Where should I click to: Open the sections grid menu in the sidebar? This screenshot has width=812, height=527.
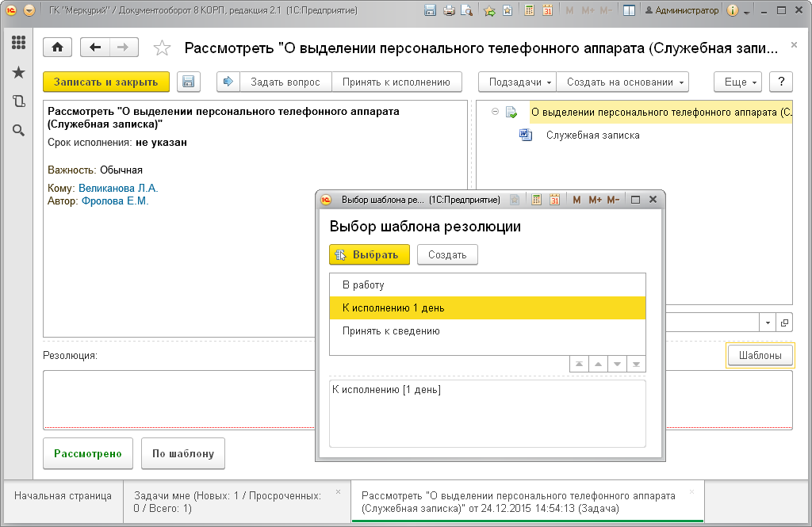(19, 43)
